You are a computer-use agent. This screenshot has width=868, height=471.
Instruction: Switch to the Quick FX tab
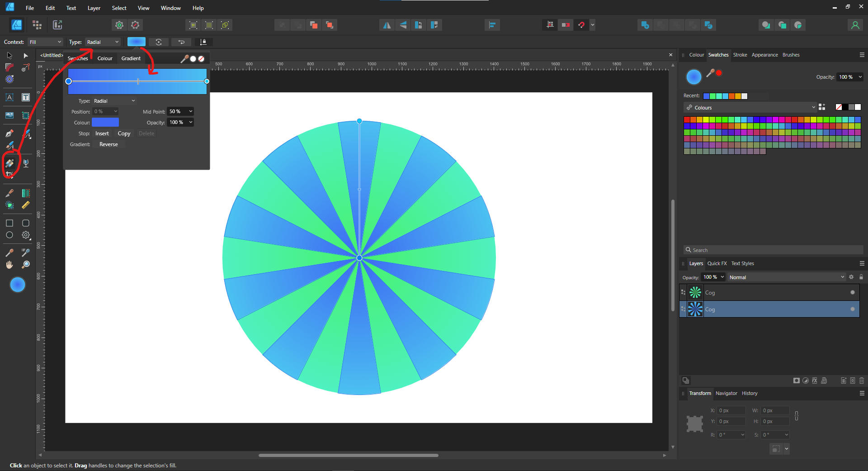717,263
